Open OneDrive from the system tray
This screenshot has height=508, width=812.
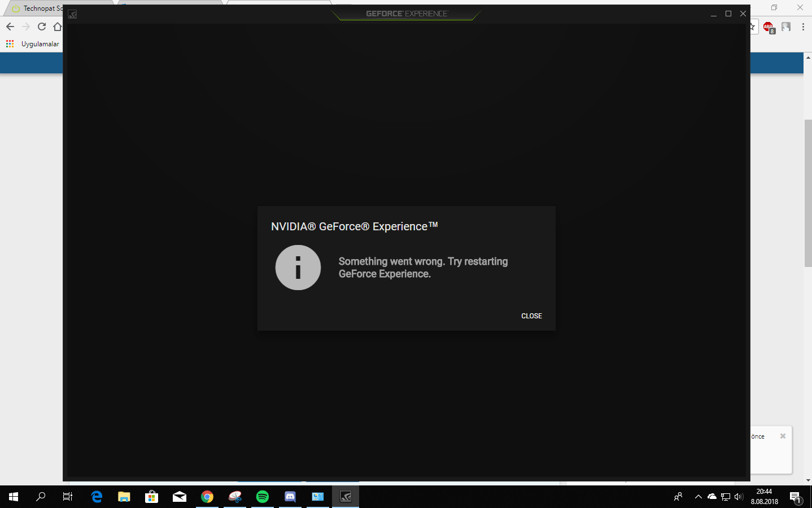pyautogui.click(x=711, y=497)
